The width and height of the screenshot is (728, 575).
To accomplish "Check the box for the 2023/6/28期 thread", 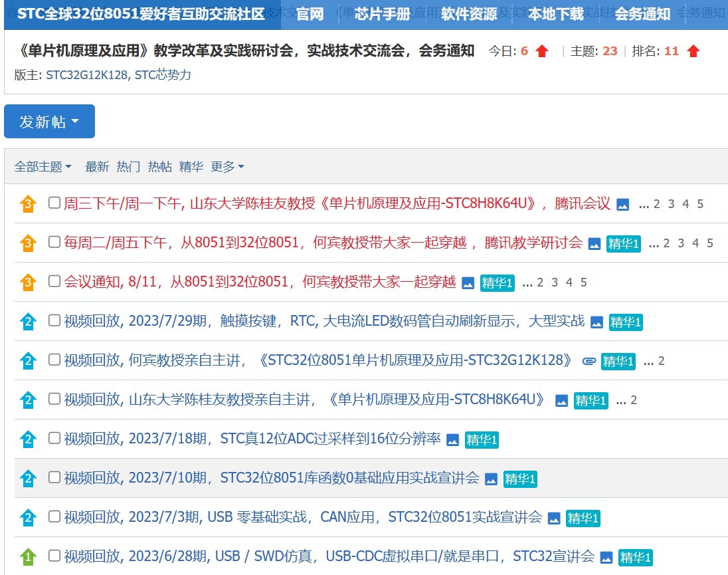I will pos(54,556).
